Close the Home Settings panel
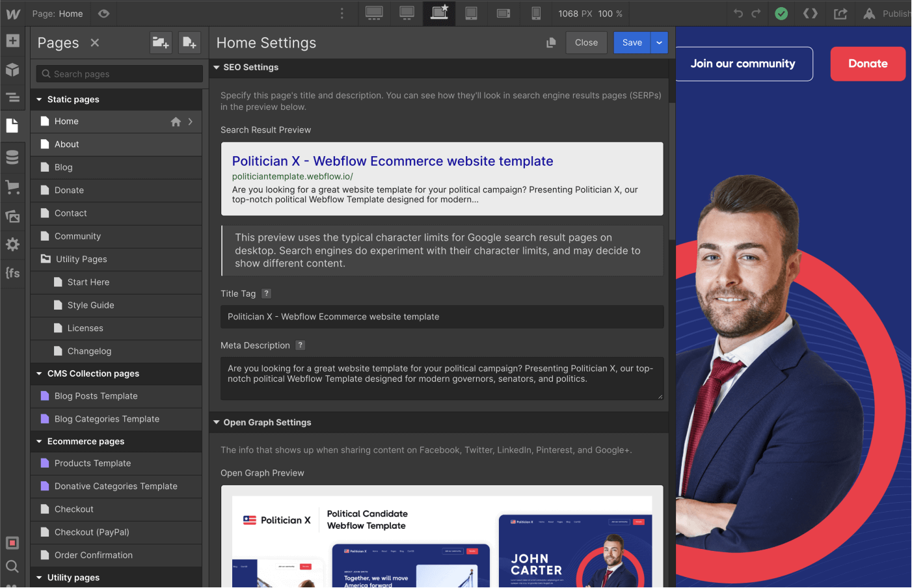The width and height of the screenshot is (912, 588). (x=586, y=42)
